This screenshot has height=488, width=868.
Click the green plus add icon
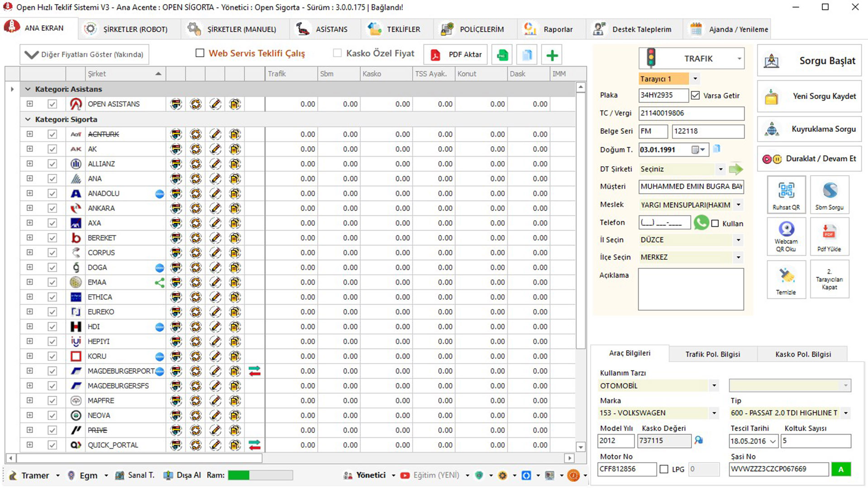[x=552, y=55]
